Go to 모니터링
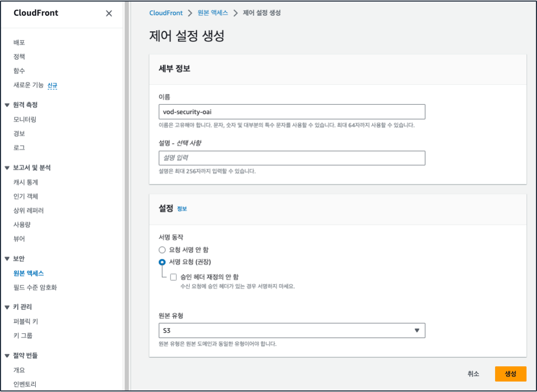 [25, 119]
